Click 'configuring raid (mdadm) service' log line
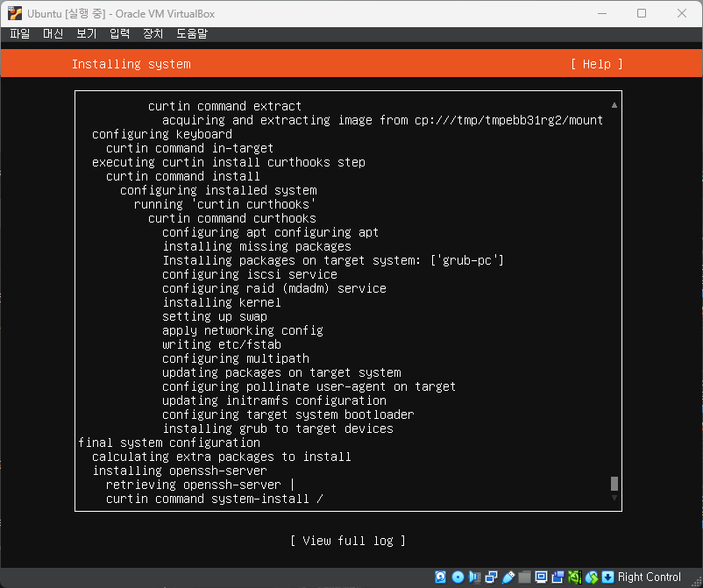 click(x=274, y=288)
